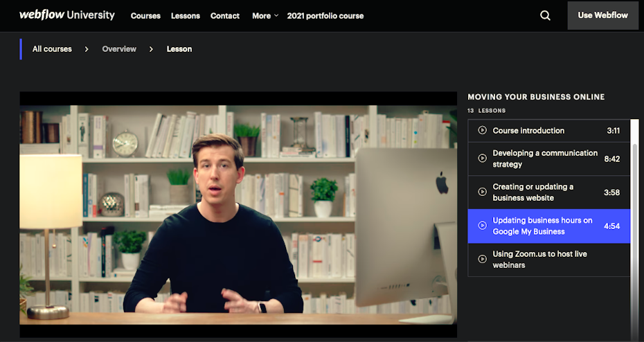Open the Courses menu item
The width and height of the screenshot is (644, 342).
(145, 16)
